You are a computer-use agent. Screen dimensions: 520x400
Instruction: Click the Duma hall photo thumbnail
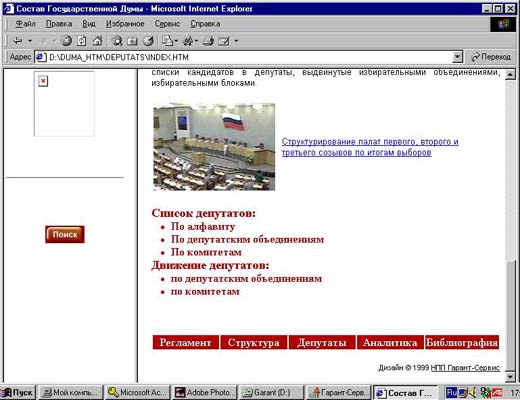coord(214,147)
